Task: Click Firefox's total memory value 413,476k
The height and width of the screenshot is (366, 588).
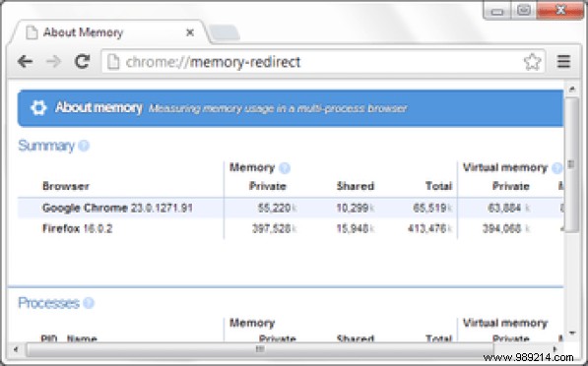Action: coord(429,228)
